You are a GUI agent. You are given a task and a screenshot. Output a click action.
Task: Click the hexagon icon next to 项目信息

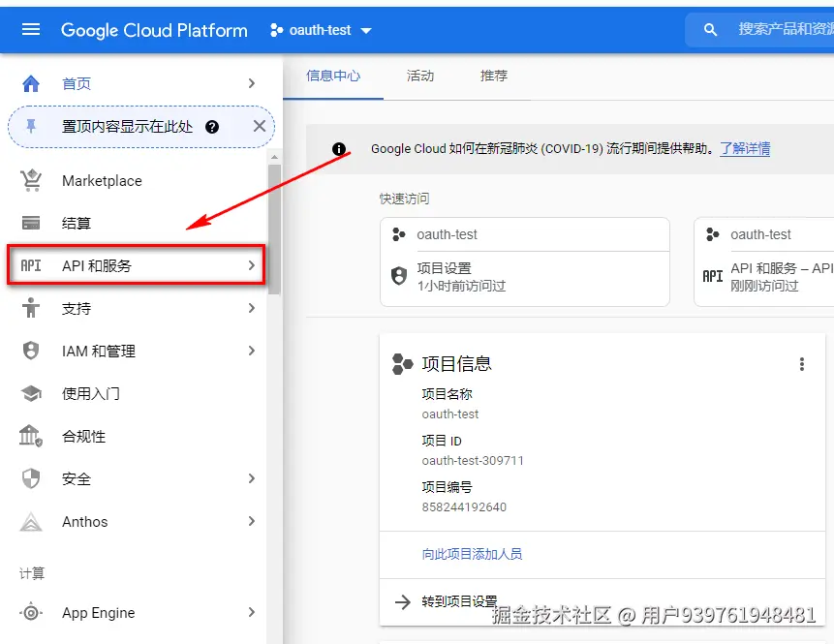pyautogui.click(x=402, y=364)
